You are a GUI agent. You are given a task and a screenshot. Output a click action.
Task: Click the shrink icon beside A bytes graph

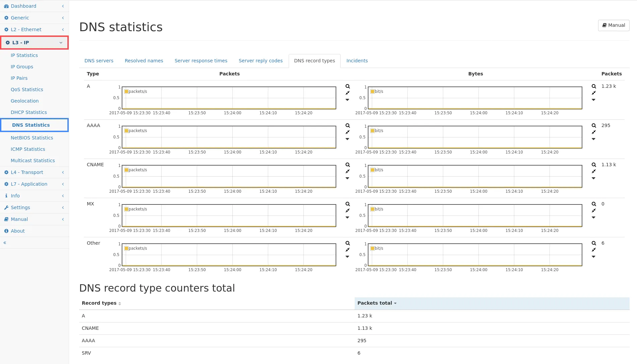click(594, 93)
